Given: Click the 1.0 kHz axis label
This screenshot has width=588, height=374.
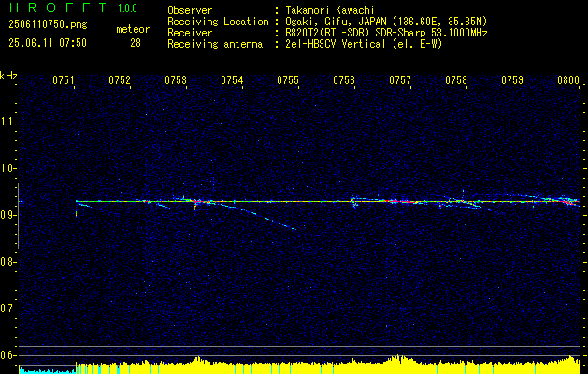Looking at the screenshot, I should point(7,168).
